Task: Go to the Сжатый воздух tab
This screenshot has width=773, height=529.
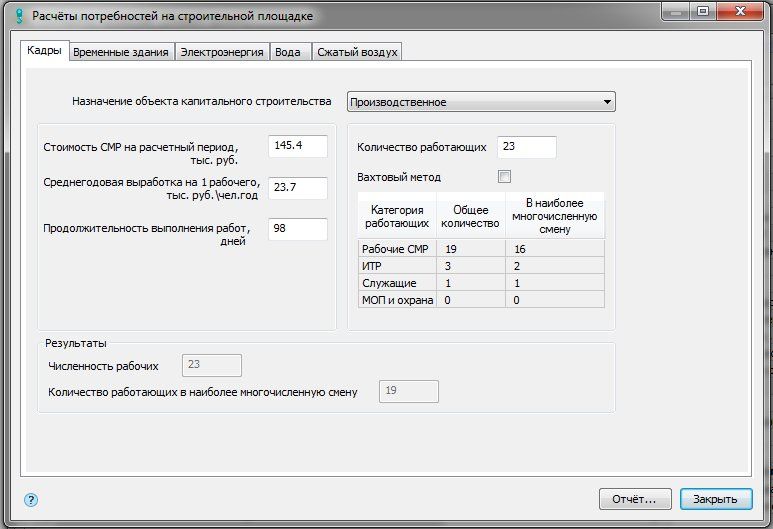Action: pyautogui.click(x=357, y=53)
